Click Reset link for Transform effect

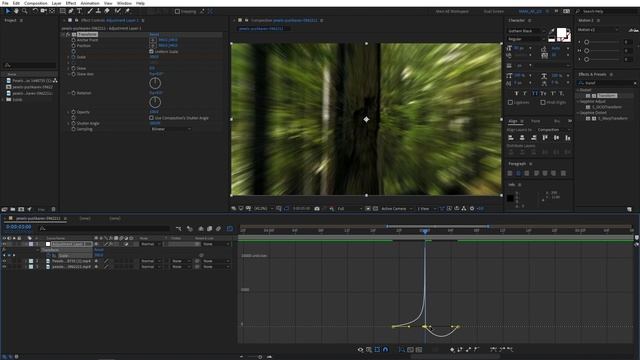[x=154, y=35]
